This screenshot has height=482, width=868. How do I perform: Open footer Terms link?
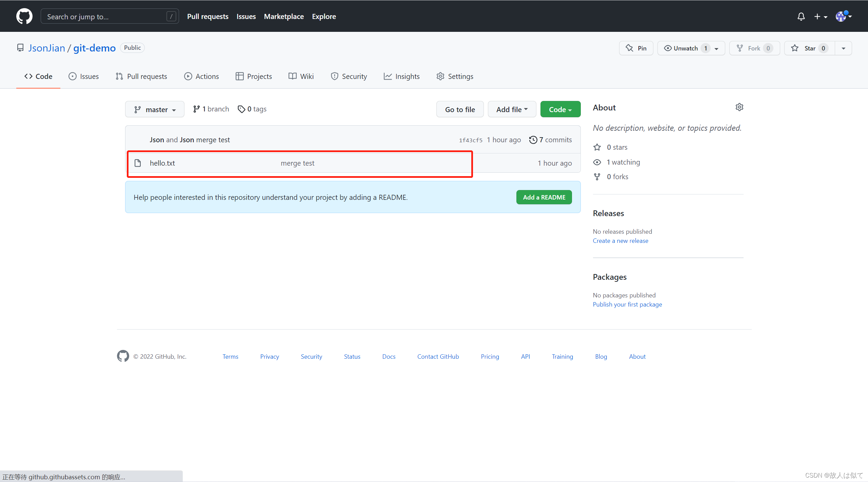coord(230,356)
